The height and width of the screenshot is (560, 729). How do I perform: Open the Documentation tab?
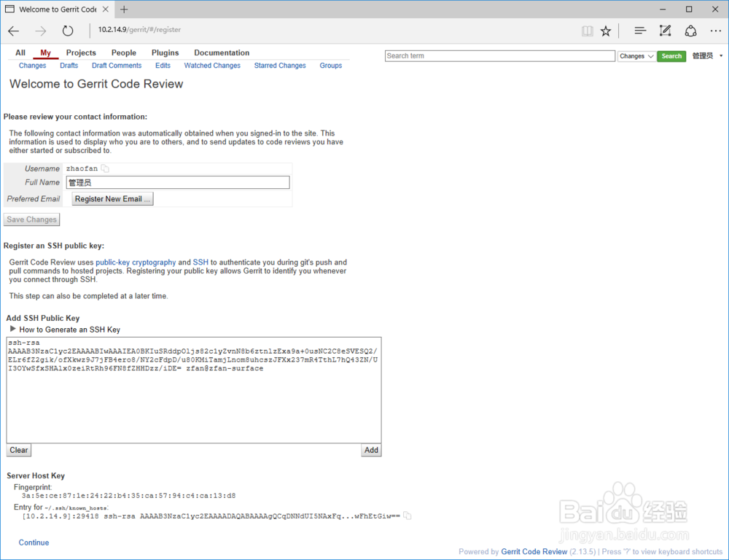click(x=222, y=52)
